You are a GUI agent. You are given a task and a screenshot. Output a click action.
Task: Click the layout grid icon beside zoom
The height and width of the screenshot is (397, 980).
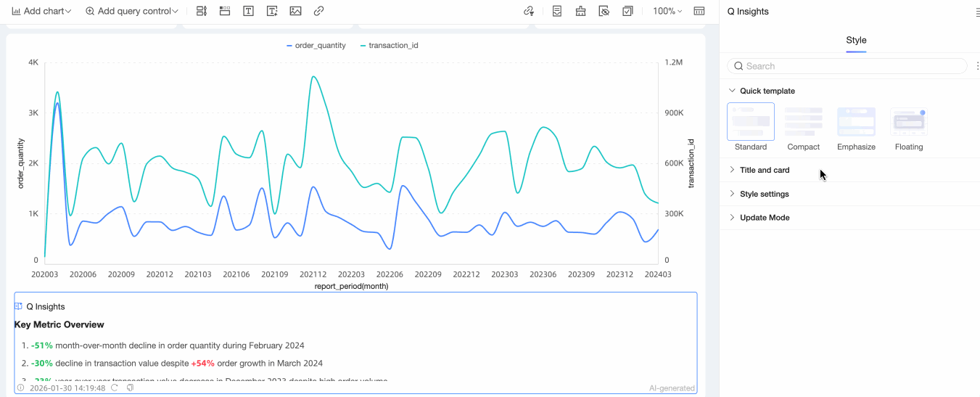tap(699, 12)
